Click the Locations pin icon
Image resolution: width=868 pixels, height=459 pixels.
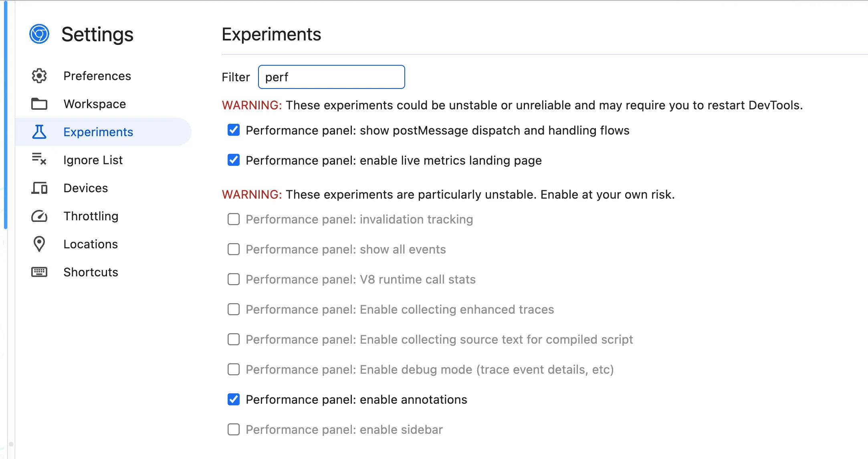tap(39, 244)
